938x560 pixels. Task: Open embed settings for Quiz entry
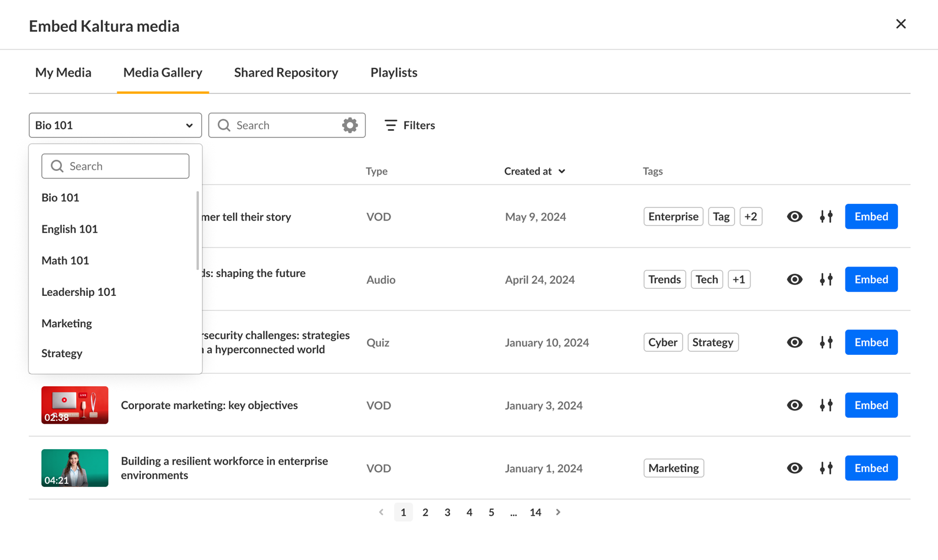pyautogui.click(x=826, y=342)
